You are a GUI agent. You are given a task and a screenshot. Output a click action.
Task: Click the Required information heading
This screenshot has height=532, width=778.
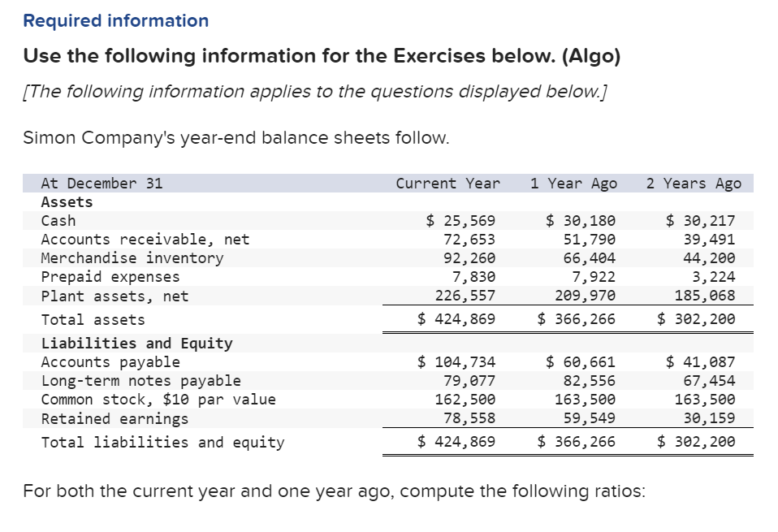tap(115, 21)
